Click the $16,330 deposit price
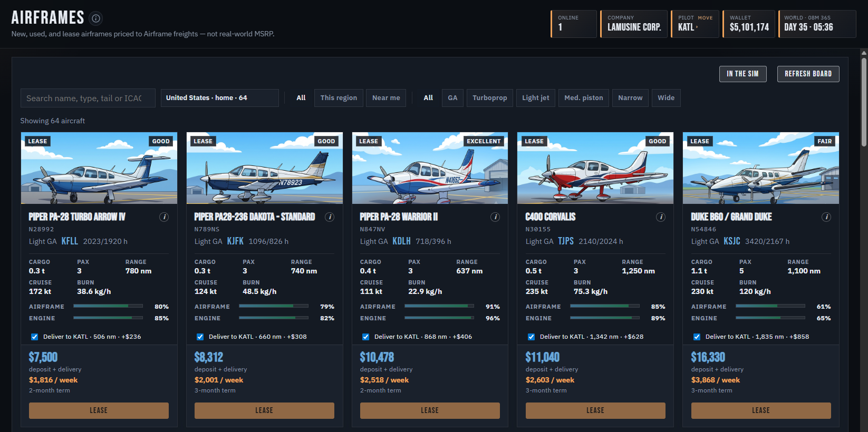The width and height of the screenshot is (868, 432). pos(708,357)
